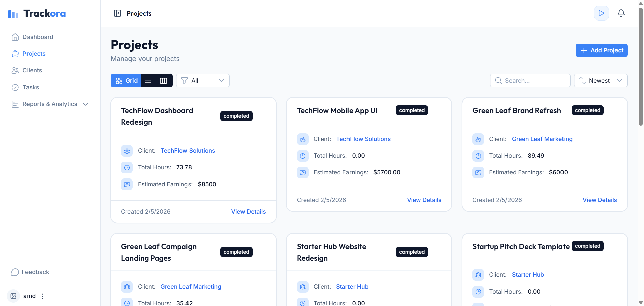Collapse the sidebar using the panel icon

click(x=117, y=13)
